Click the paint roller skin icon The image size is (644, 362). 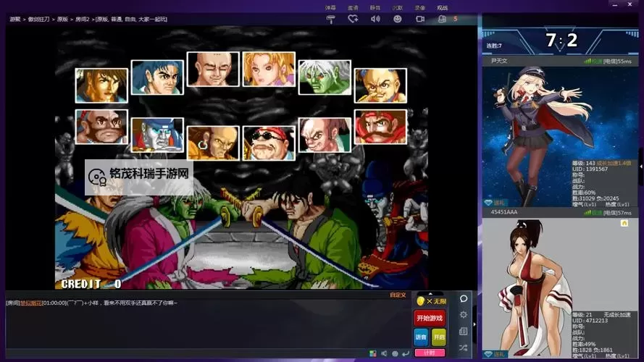coord(331,19)
